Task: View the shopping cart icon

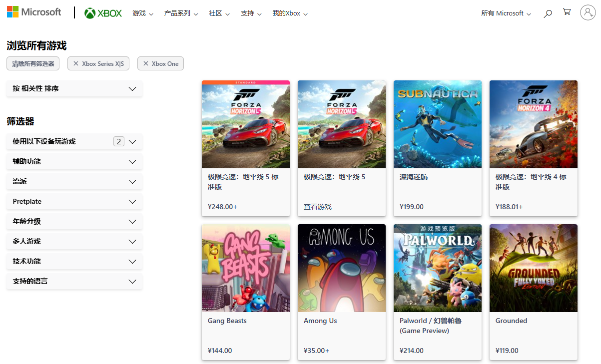Action: (567, 12)
